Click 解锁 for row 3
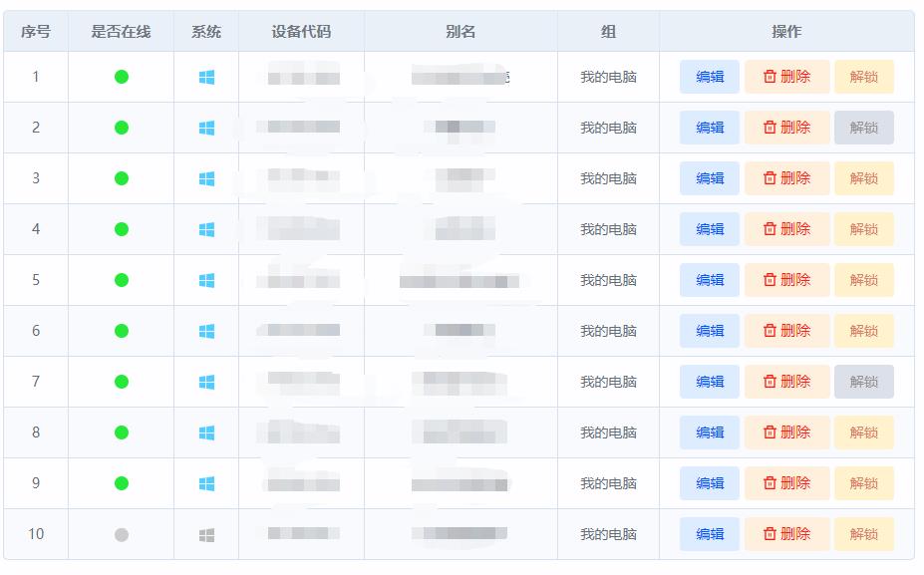Screen dimensions: 924x575 point(864,178)
